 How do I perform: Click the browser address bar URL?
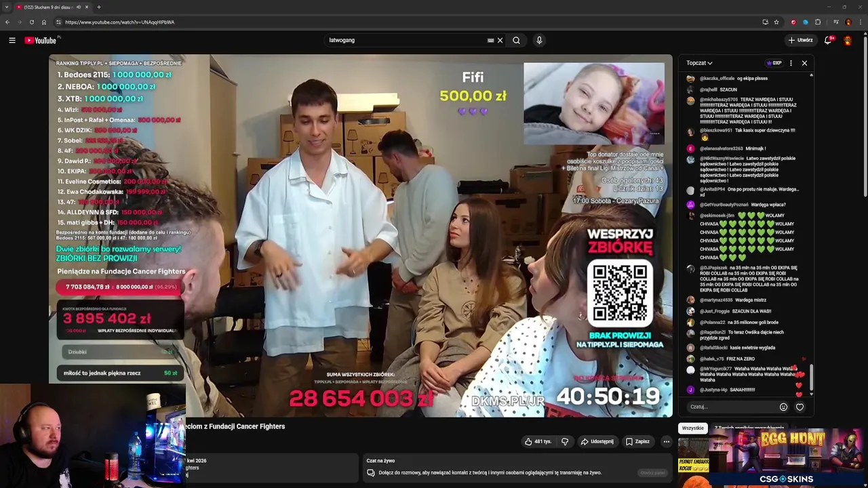pyautogui.click(x=119, y=22)
